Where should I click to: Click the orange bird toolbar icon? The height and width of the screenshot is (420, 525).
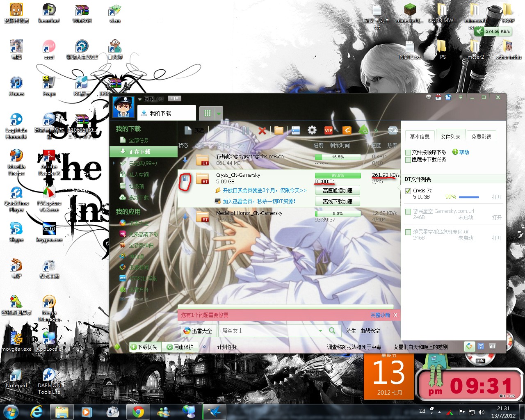tap(347, 130)
